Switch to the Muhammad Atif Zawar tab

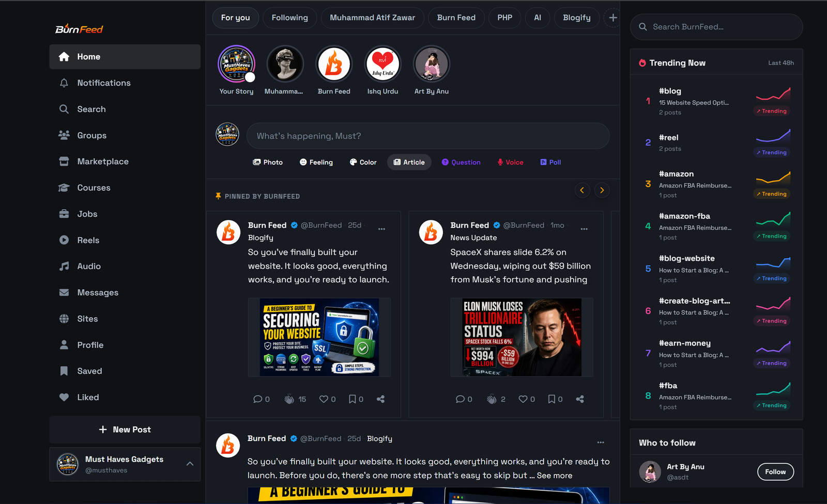[372, 18]
